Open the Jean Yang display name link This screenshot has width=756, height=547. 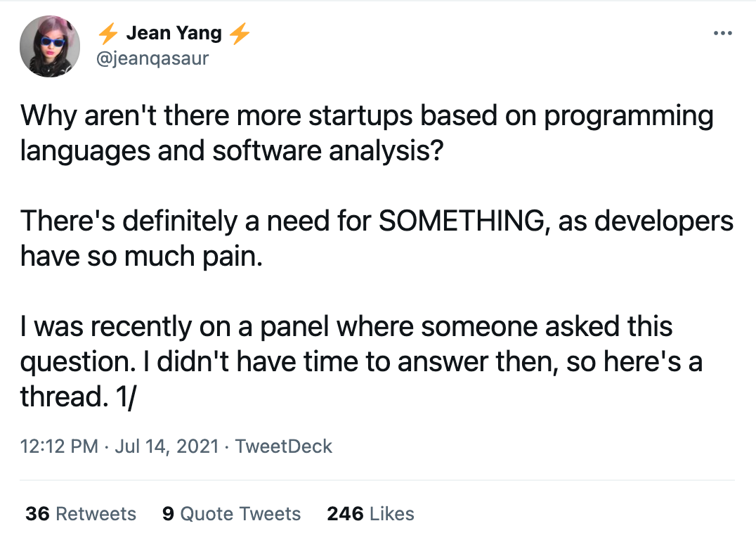click(x=174, y=34)
